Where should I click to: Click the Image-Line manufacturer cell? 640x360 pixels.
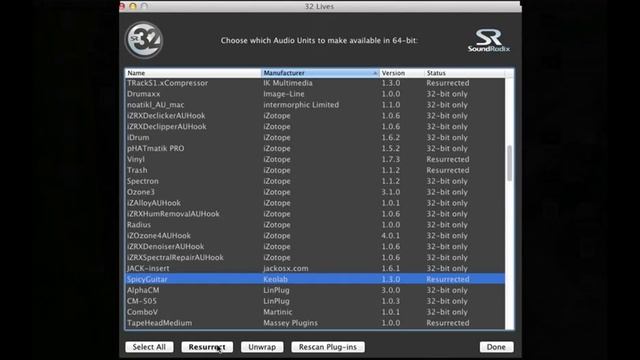coord(284,94)
